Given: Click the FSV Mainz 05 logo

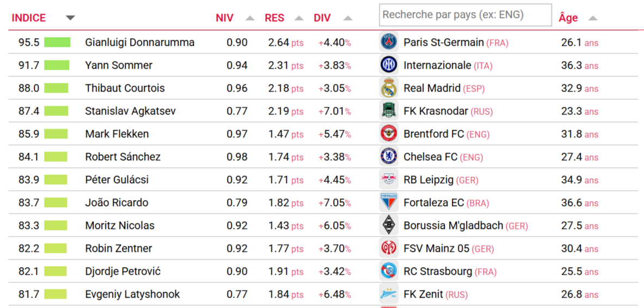Looking at the screenshot, I should (x=389, y=249).
